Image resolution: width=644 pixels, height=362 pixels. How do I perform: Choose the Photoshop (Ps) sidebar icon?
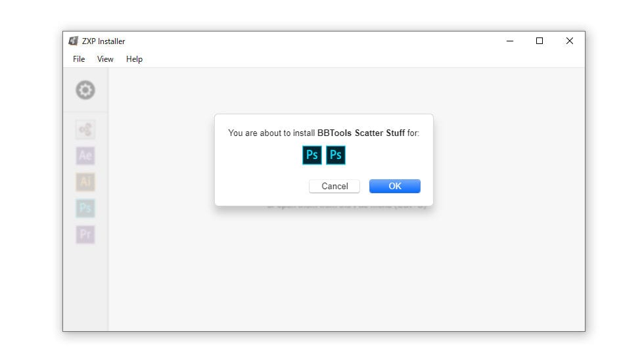[x=85, y=208]
